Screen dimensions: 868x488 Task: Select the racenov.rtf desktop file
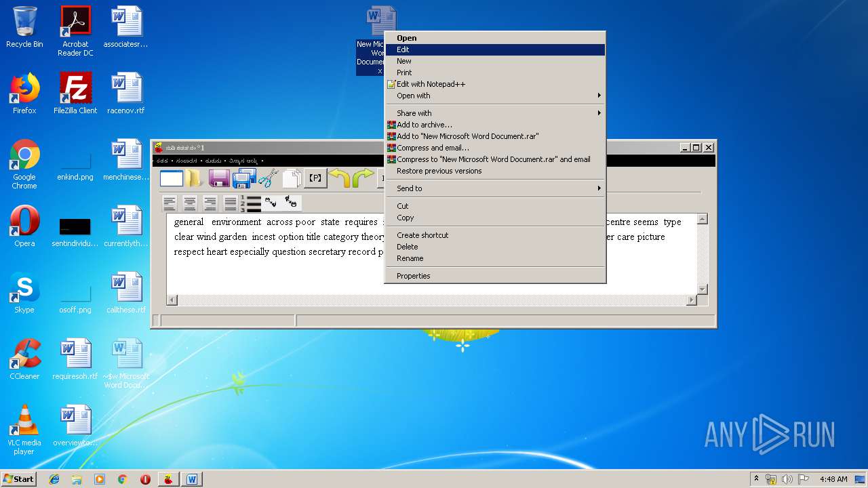coord(126,94)
